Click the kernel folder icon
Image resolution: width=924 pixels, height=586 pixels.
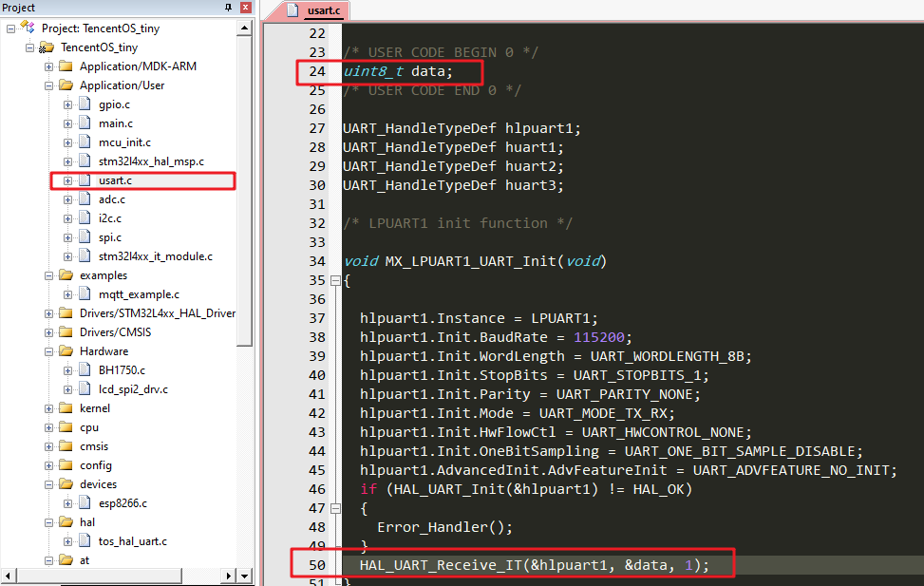[66, 408]
